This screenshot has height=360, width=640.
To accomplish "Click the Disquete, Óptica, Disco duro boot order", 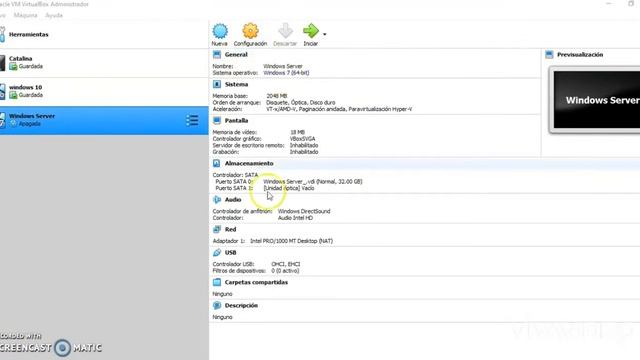I will [301, 102].
